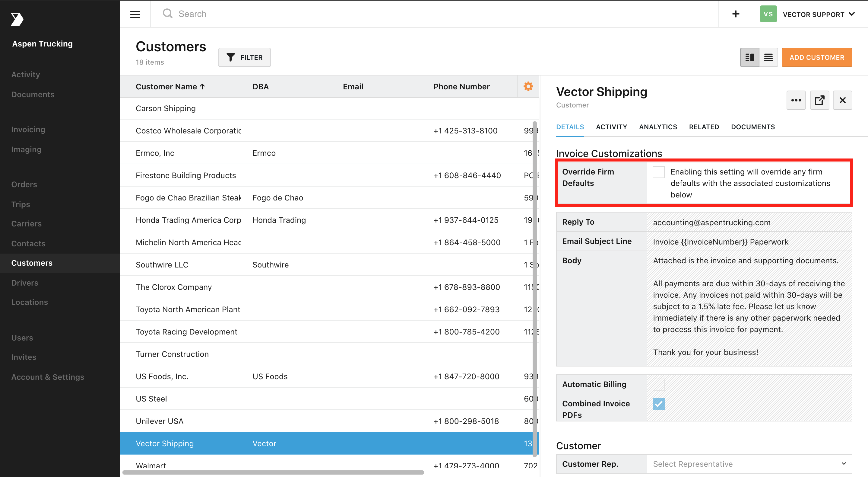Select Michelin North America row
Image resolution: width=868 pixels, height=477 pixels.
tap(330, 242)
